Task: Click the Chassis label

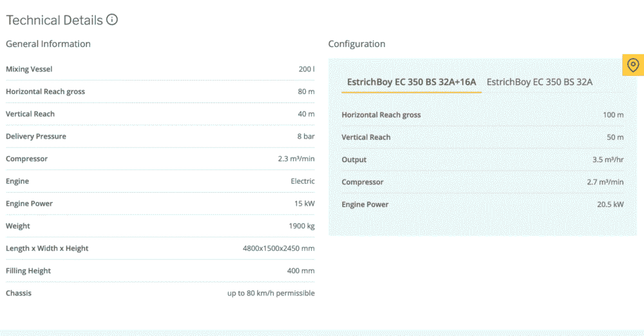Action: pos(19,293)
